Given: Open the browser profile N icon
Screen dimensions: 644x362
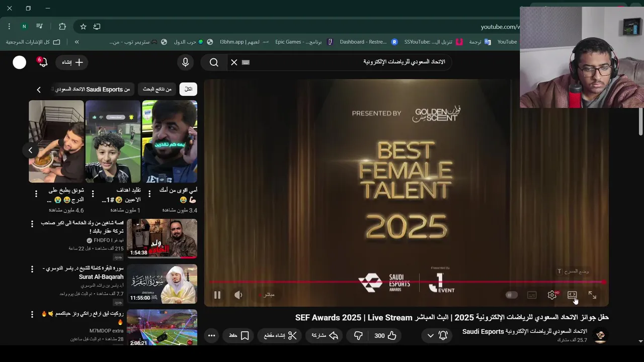Looking at the screenshot, I should [24, 26].
